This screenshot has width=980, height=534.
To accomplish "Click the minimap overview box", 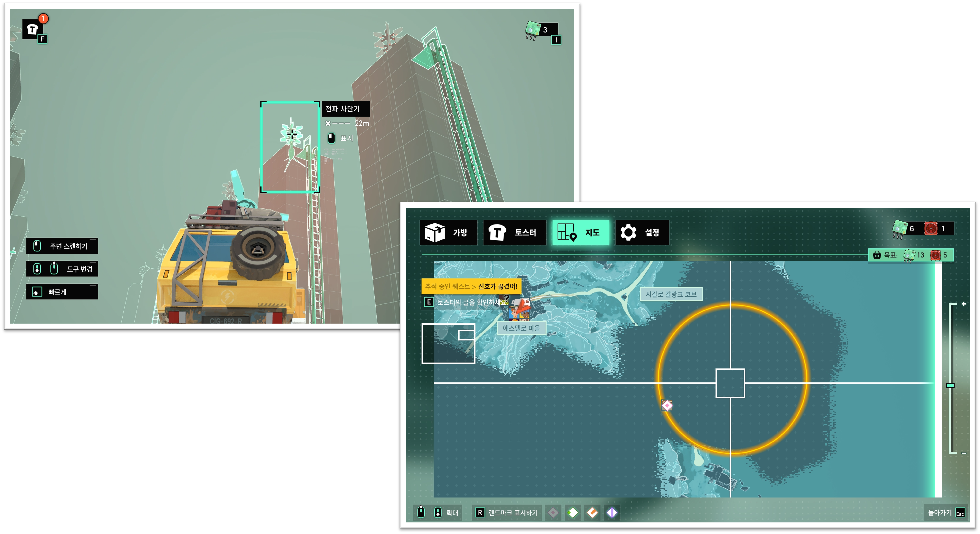I will pos(448,343).
